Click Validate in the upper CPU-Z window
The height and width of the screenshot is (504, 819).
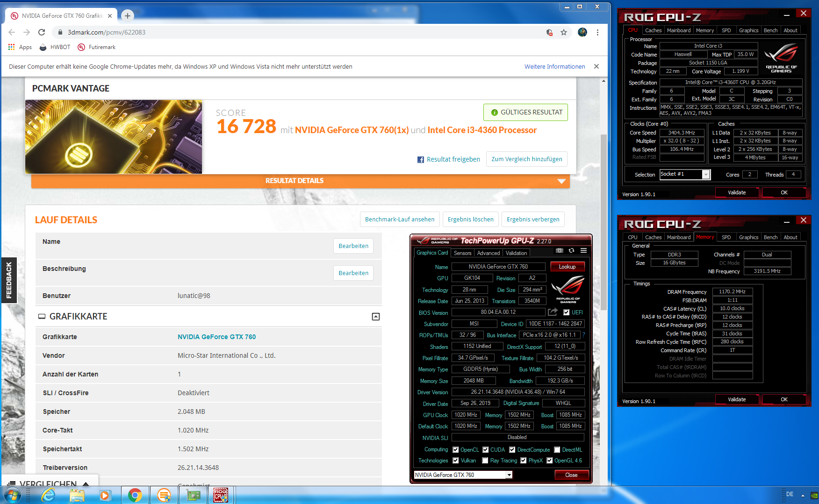(737, 192)
